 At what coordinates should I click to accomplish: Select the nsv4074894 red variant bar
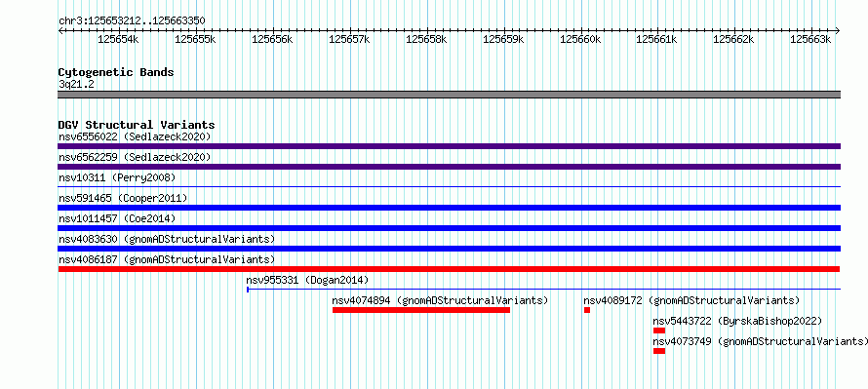(x=421, y=310)
